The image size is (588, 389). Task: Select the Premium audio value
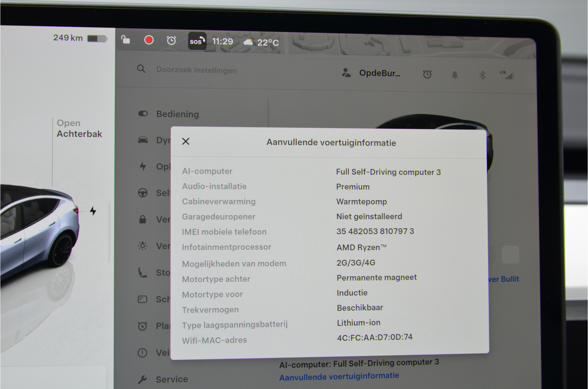coord(353,187)
